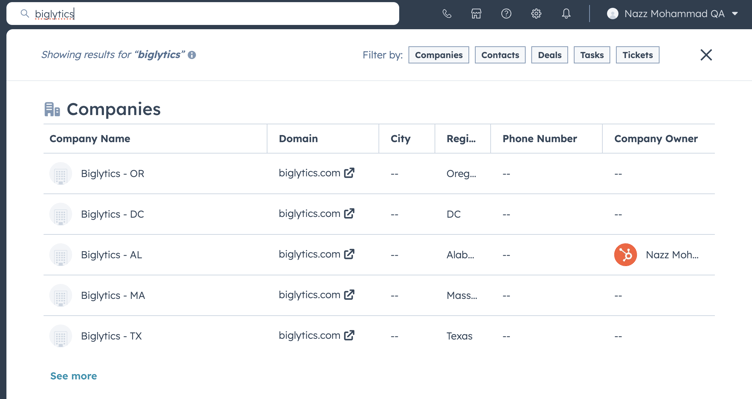Click the DC region cell
This screenshot has width=752, height=399.
click(x=453, y=214)
